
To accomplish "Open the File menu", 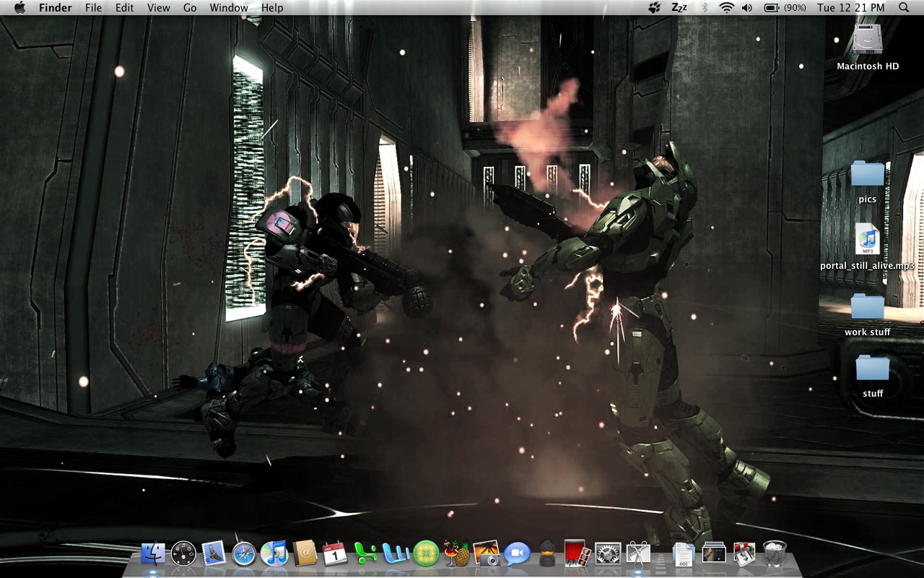I will [93, 7].
